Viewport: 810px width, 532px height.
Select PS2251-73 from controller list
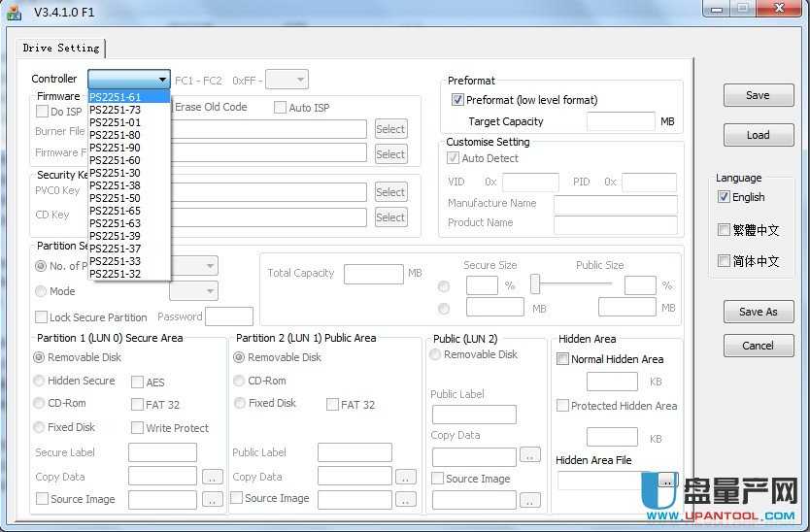(x=115, y=110)
